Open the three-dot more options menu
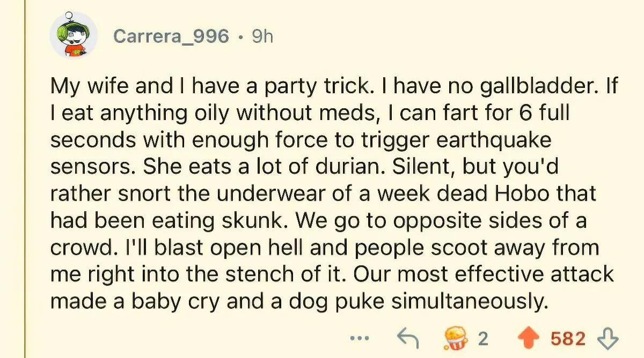The height and width of the screenshot is (358, 644). point(359,339)
